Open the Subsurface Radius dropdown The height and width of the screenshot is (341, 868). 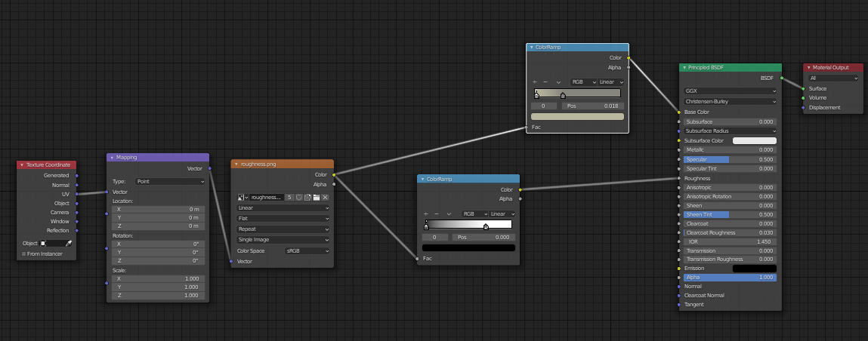[x=731, y=131]
